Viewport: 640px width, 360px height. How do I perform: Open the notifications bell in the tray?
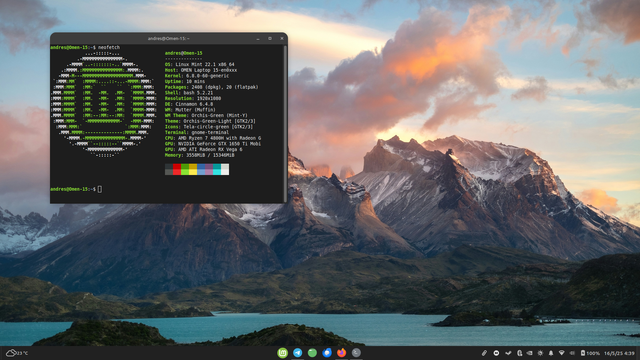[551, 353]
